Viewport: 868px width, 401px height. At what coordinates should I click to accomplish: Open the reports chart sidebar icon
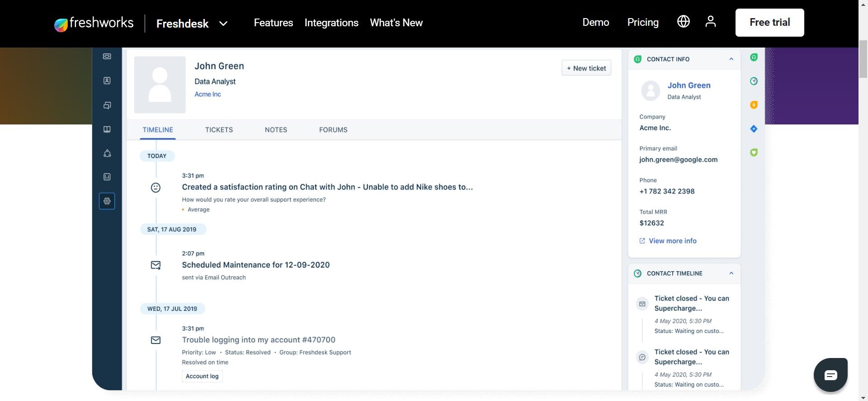point(107,177)
